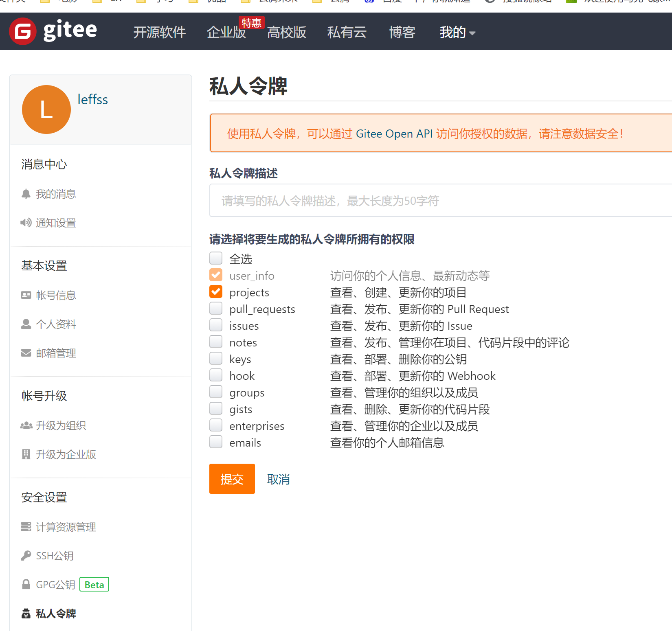This screenshot has width=672, height=631.
Task: Open the 我的 dropdown menu
Action: [457, 32]
